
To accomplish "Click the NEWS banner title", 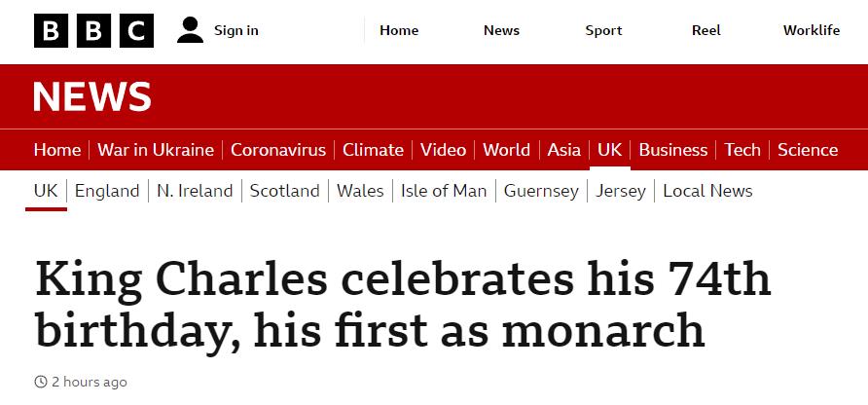I will tap(92, 96).
